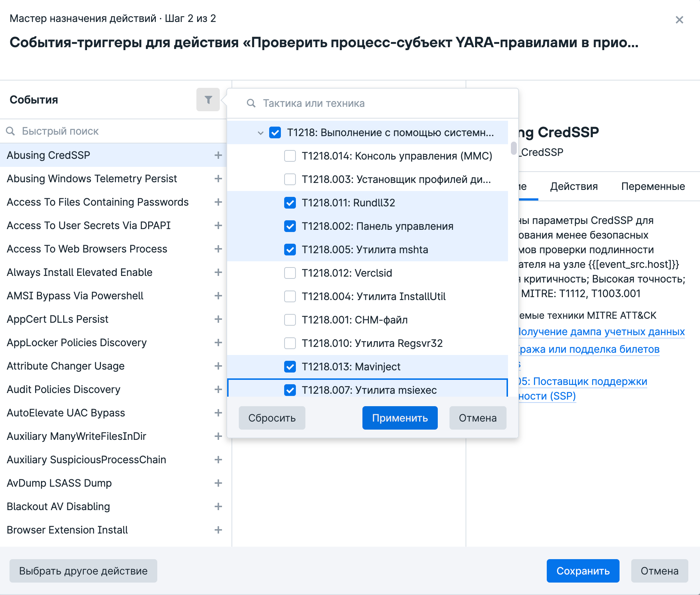Uncheck the T1218.011 Rundll32 technique
700x595 pixels.
(290, 203)
